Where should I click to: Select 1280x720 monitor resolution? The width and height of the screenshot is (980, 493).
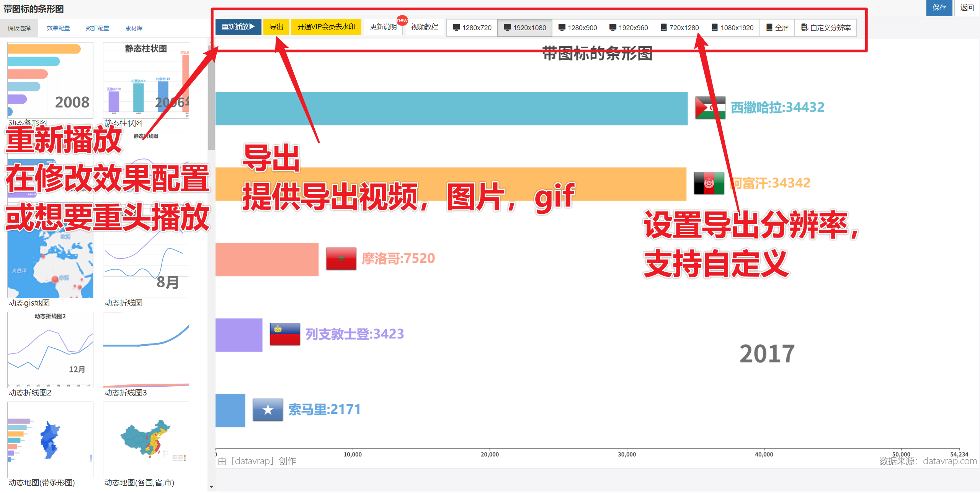pyautogui.click(x=472, y=28)
